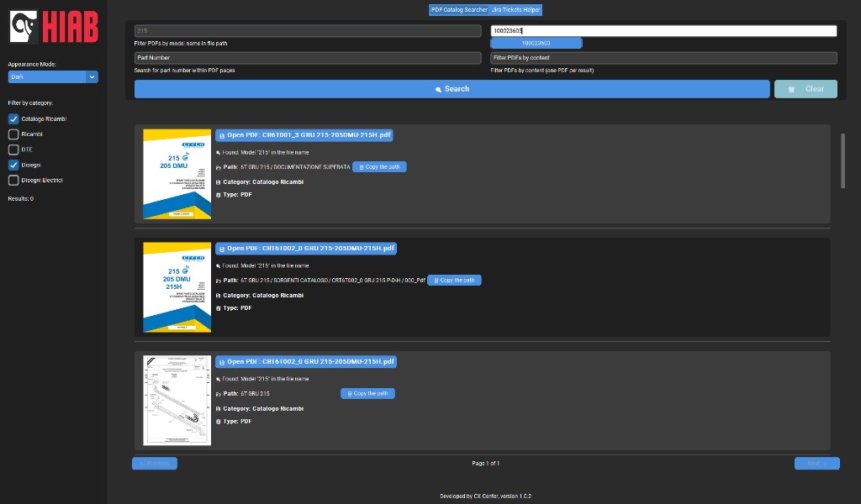Click the Filter PDFs by content field
The image size is (861, 504).
click(663, 58)
